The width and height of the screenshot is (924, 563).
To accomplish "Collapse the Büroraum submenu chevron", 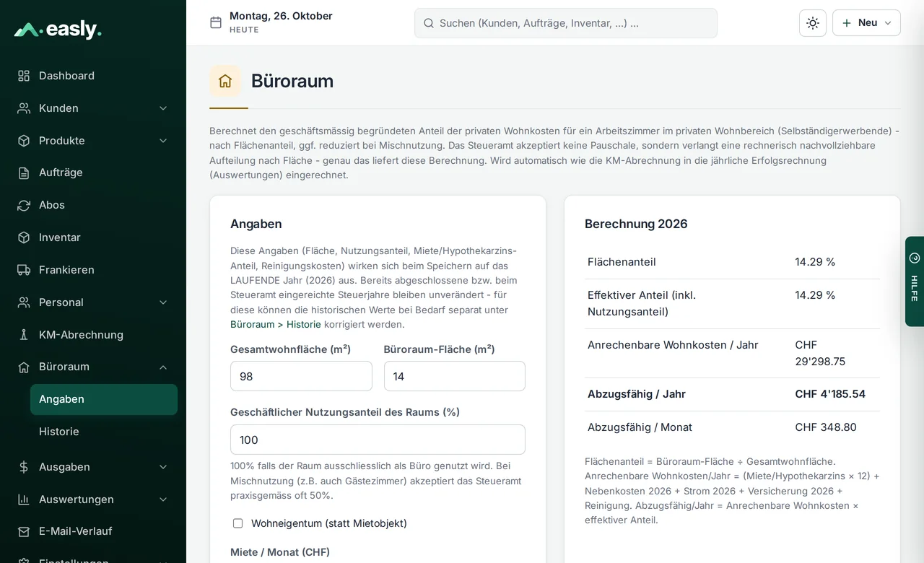I will point(163,367).
